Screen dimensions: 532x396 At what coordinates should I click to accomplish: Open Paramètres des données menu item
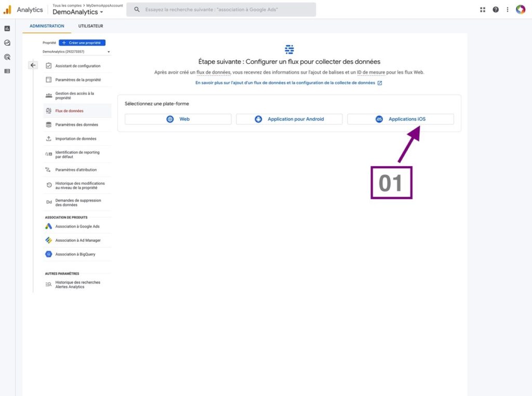tap(77, 125)
